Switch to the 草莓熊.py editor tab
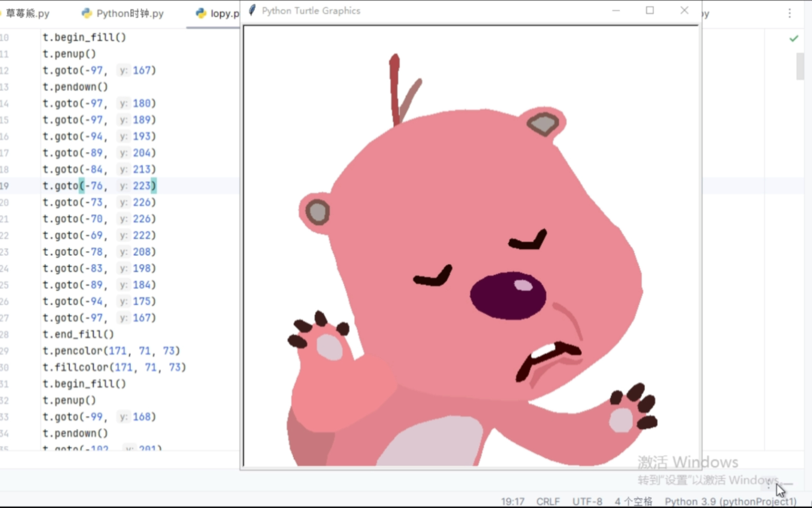Screen dimensions: 812x508 pos(27,13)
